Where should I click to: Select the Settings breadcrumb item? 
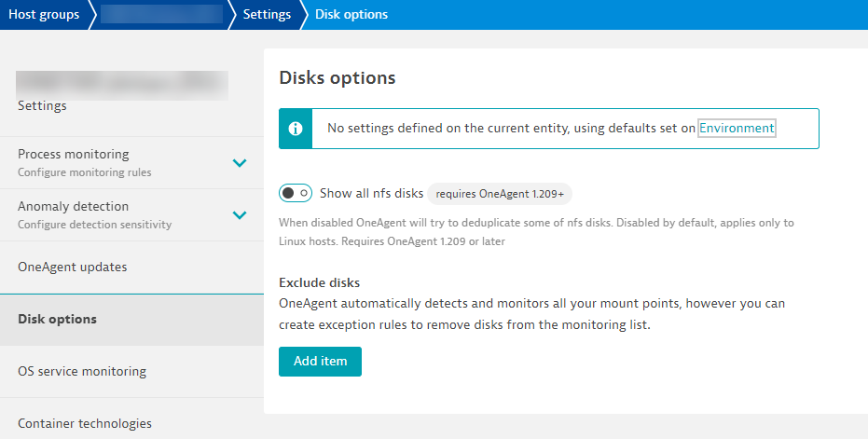coord(266,14)
